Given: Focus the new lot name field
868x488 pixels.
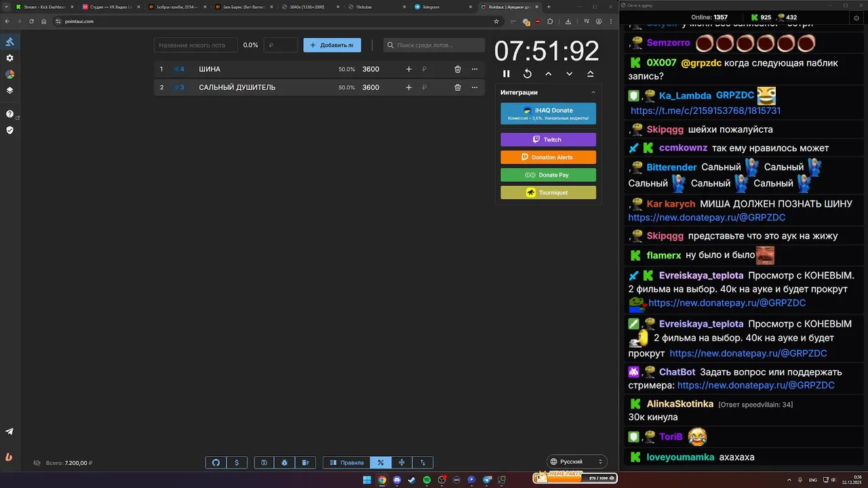Looking at the screenshot, I should [x=195, y=45].
